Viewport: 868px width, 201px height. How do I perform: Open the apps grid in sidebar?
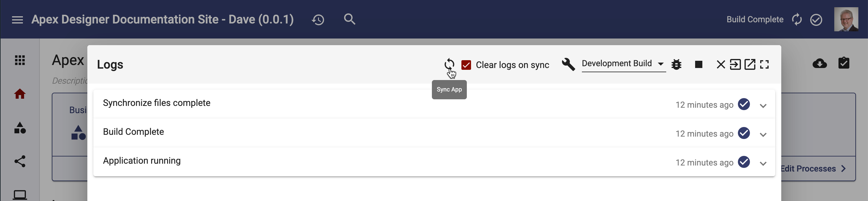(20, 60)
